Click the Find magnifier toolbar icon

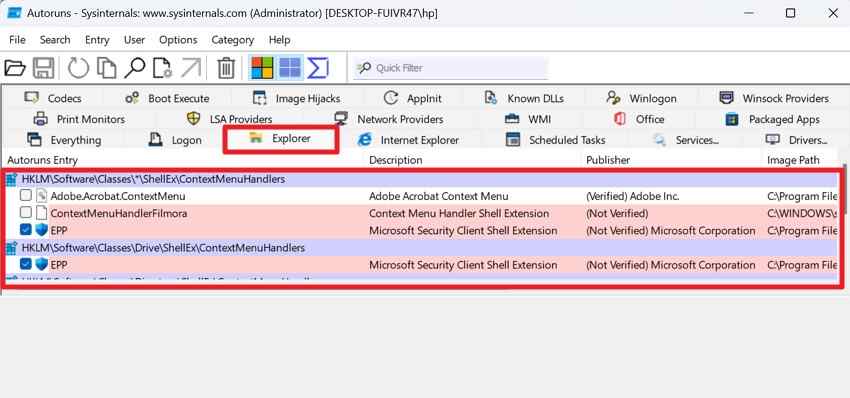pos(134,68)
